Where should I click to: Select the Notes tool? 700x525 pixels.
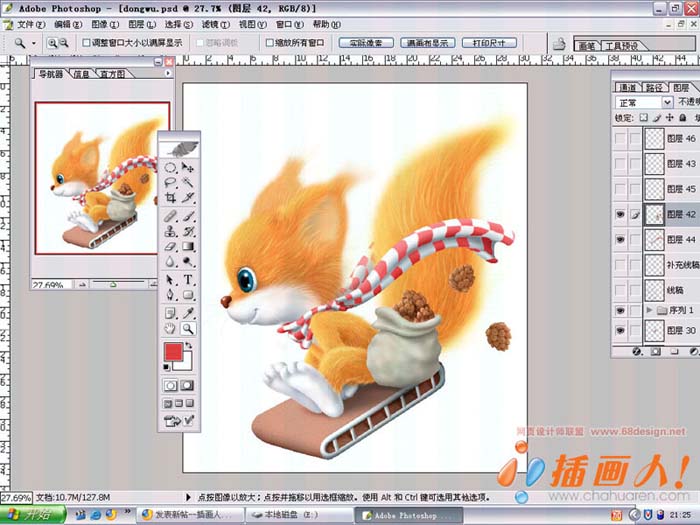click(x=170, y=313)
